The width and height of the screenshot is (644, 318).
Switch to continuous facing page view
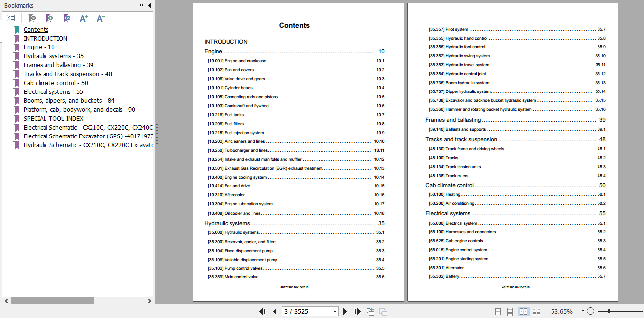pos(536,311)
